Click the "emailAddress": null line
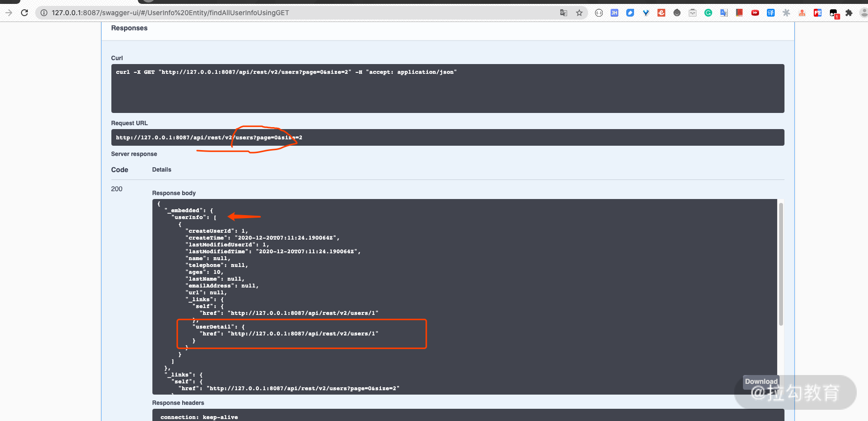 [x=222, y=286]
